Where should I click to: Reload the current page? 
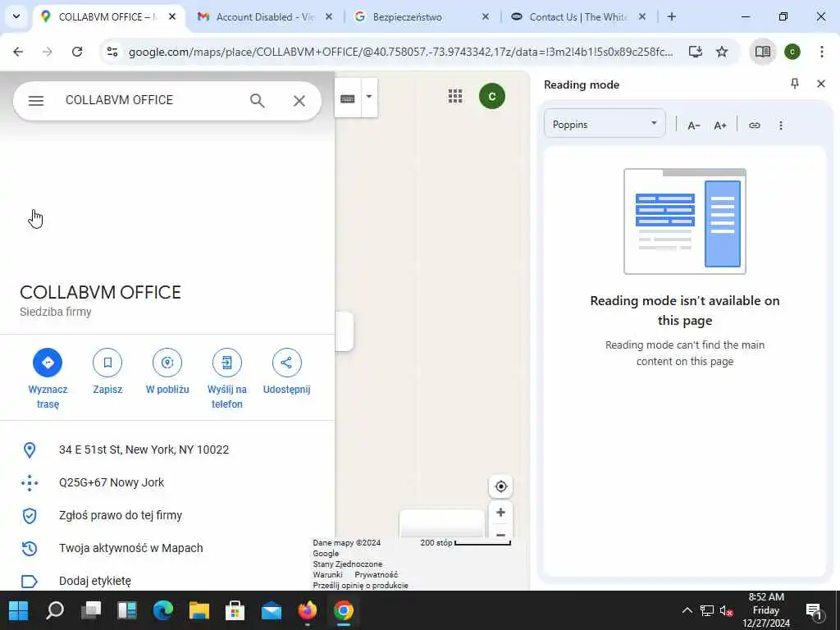click(x=77, y=52)
